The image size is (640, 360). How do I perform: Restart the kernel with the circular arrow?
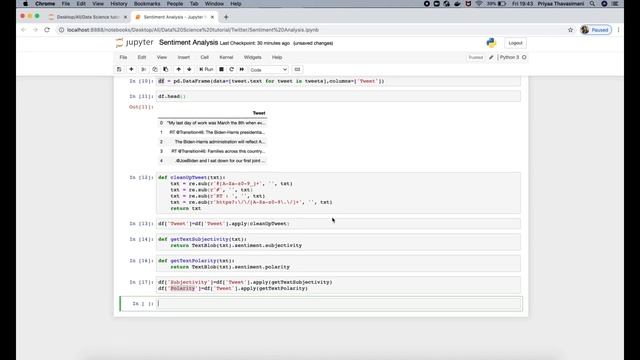click(x=231, y=69)
